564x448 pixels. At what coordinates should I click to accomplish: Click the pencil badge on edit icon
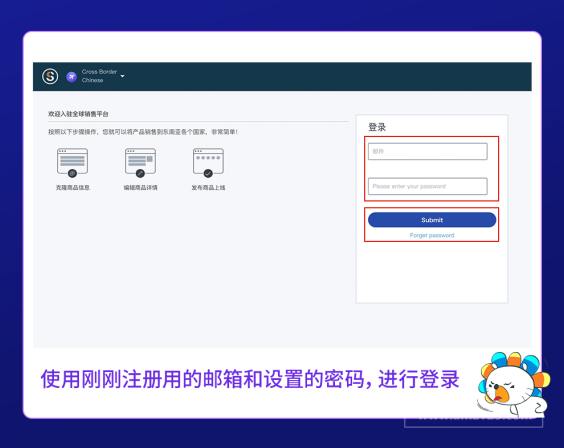pos(140,173)
